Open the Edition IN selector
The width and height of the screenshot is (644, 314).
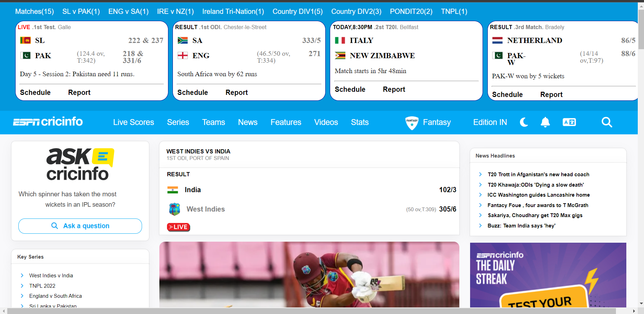(x=490, y=122)
